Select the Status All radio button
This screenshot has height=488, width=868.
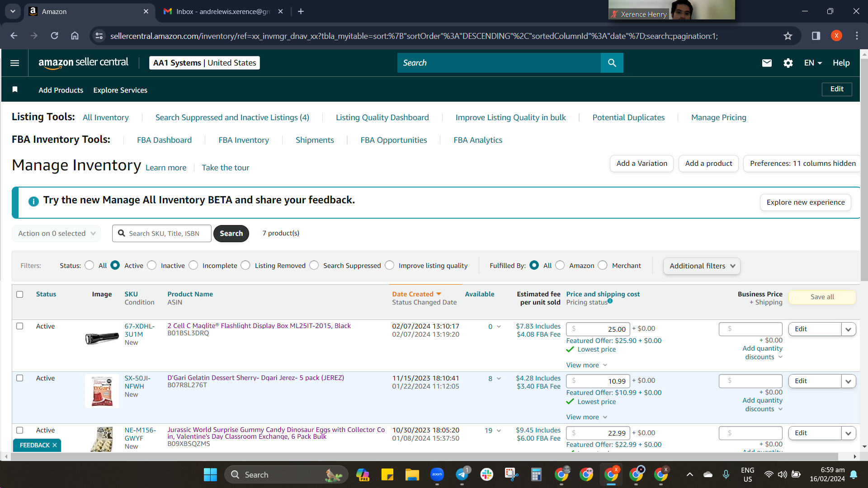90,265
